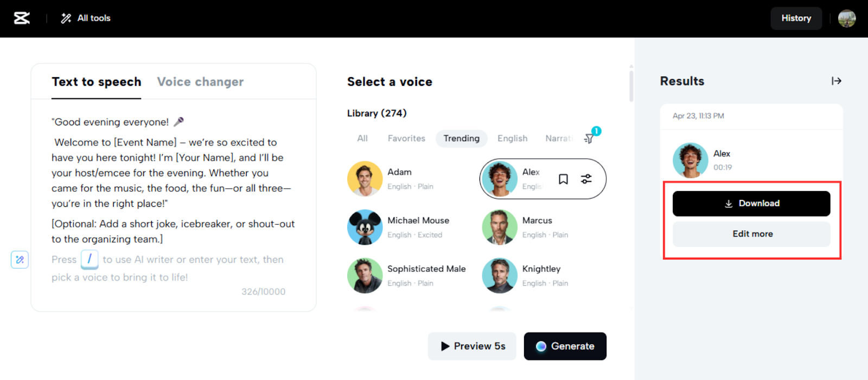The height and width of the screenshot is (380, 868).
Task: Show the Favorites voice category
Action: 406,138
